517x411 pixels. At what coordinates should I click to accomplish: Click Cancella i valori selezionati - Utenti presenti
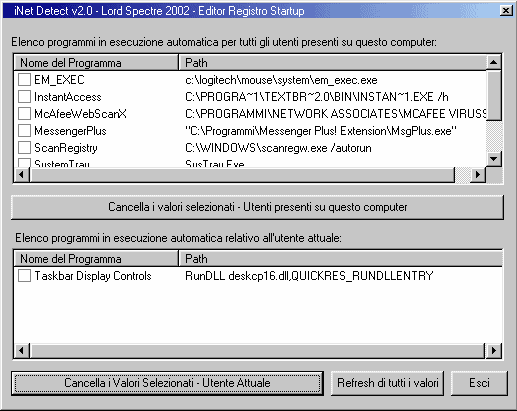pyautogui.click(x=257, y=207)
